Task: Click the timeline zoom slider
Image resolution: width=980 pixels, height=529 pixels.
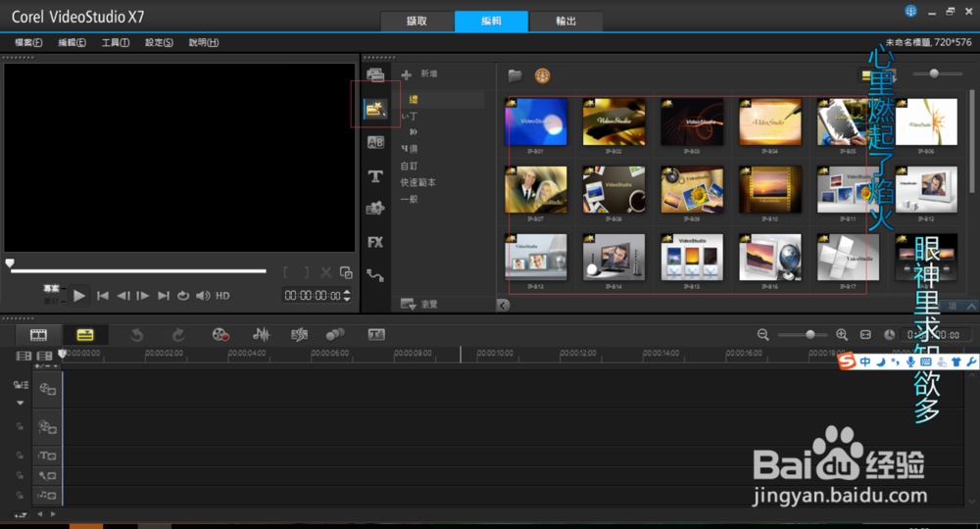Action: pyautogui.click(x=810, y=335)
